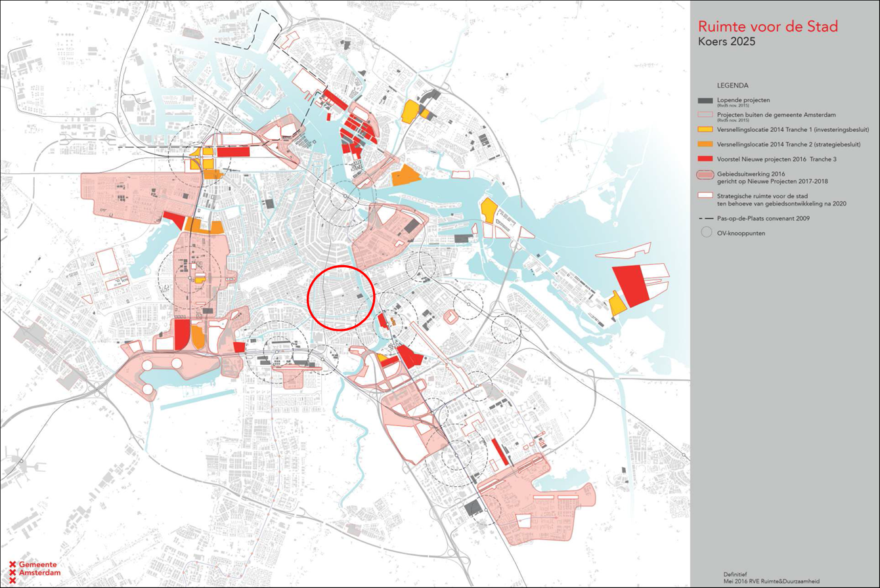This screenshot has height=588, width=880.
Task: Click inside the bold red highlighted circle on map
Action: 341,297
